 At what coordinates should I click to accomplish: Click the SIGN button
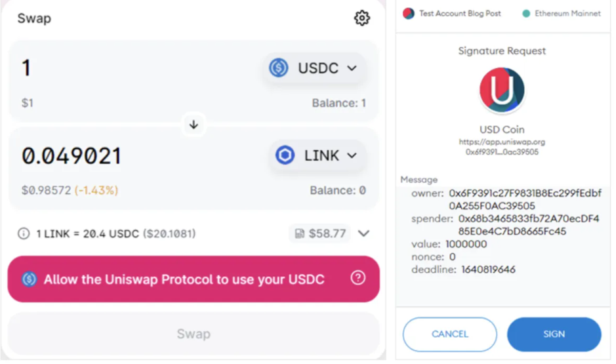554,334
